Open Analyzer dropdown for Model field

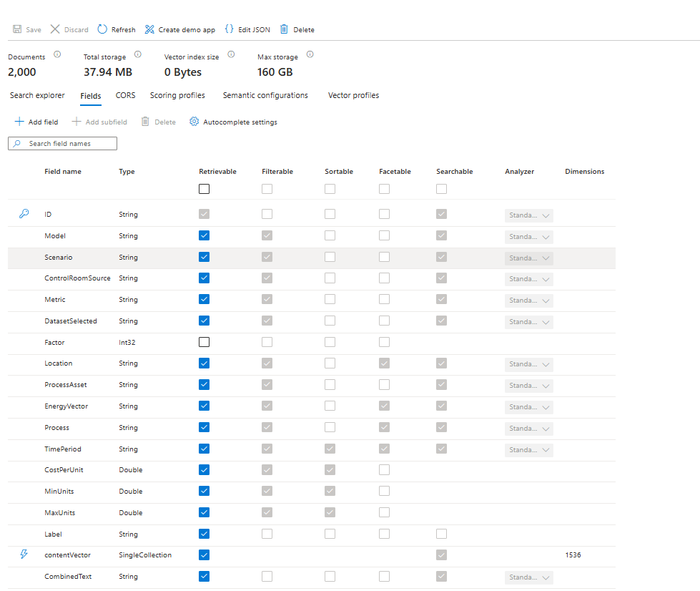(529, 237)
